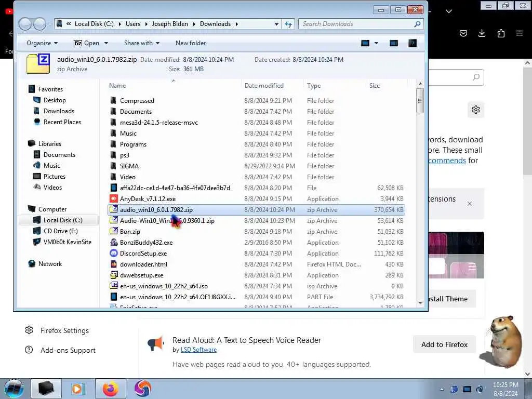
Task: Open the view options dropdown arrow
Action: pos(376,43)
